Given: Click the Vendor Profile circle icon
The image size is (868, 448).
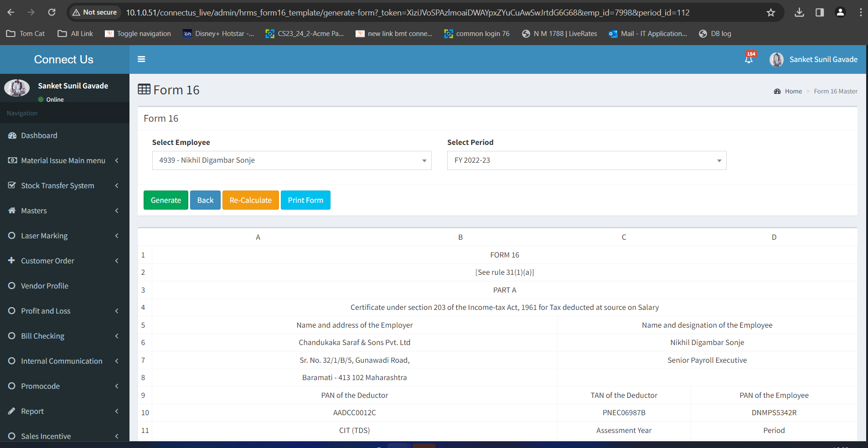Looking at the screenshot, I should pos(12,286).
